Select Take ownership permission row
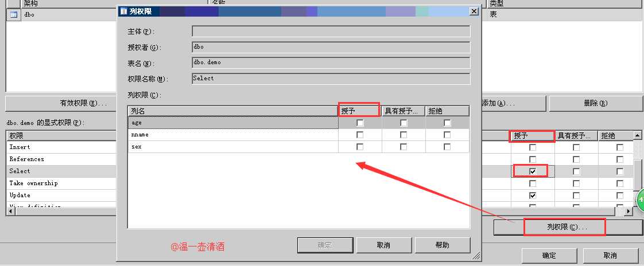 [x=61, y=183]
